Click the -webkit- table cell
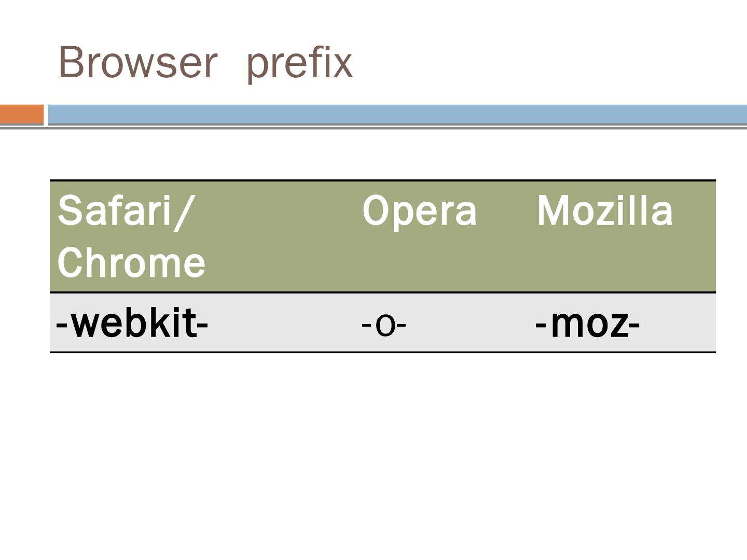This screenshot has width=747, height=560. pos(132,324)
